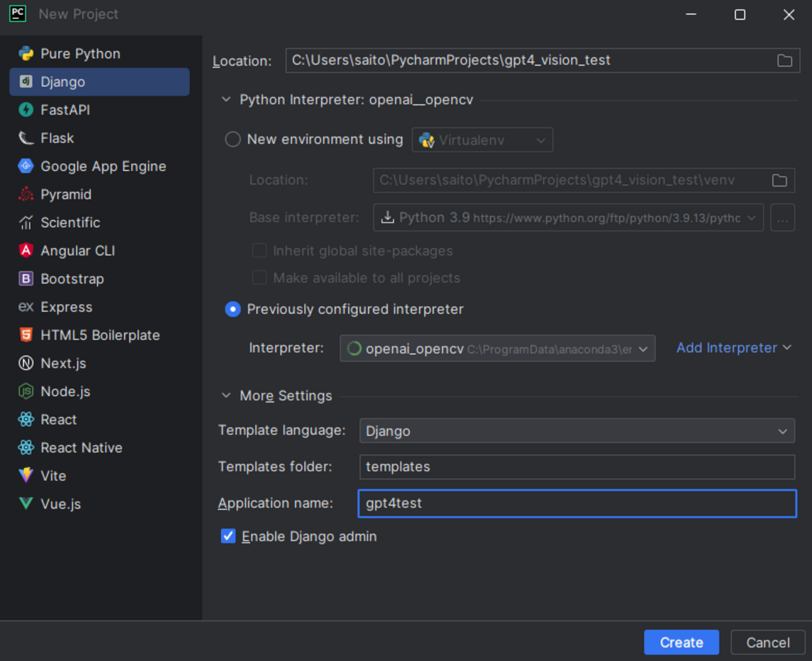
Task: Select Node.js in project type list
Action: tap(100, 391)
